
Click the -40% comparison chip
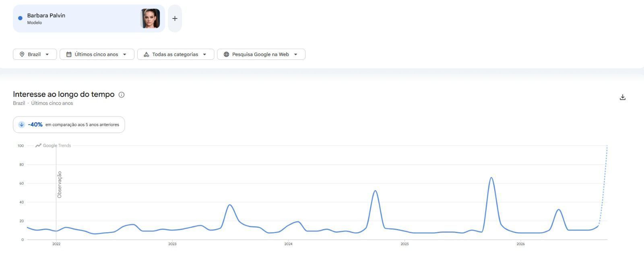[69, 125]
